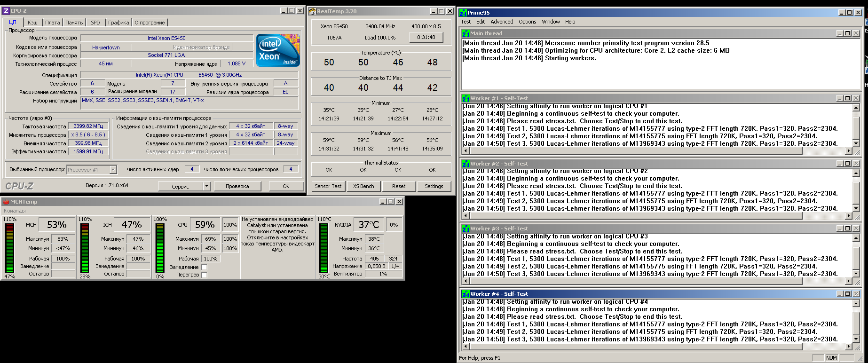Click the Intel Xeon inside logo
The width and height of the screenshot is (868, 363).
pos(277,50)
